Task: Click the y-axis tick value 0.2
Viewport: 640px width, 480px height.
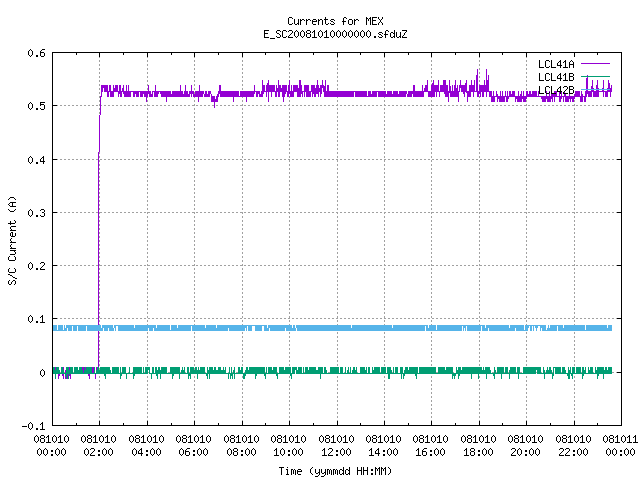Action: pos(36,266)
